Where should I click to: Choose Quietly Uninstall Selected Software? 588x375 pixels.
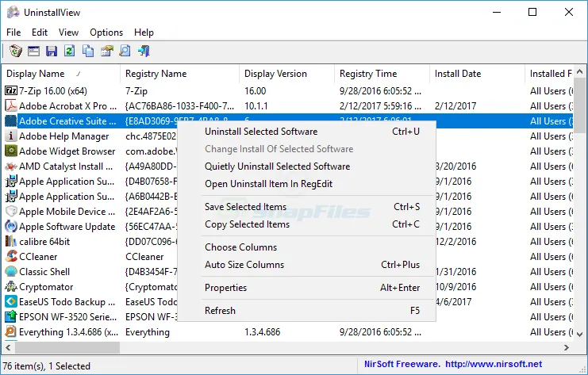307,166
